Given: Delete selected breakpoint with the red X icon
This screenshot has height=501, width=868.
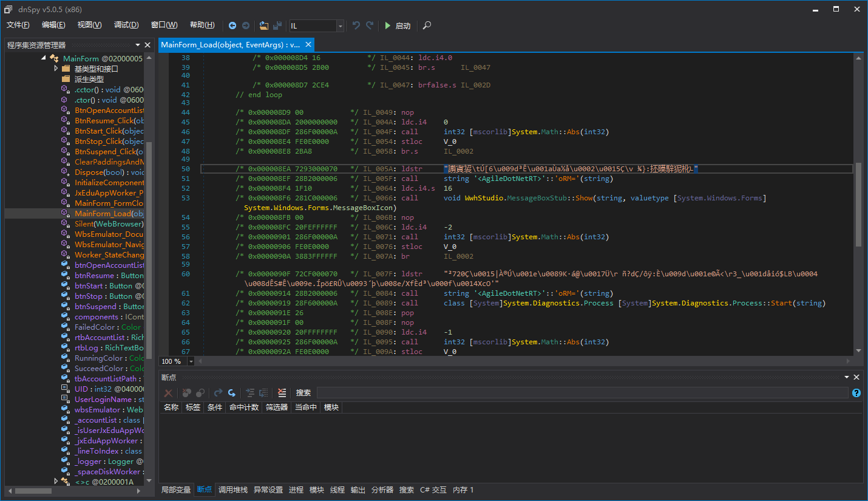Looking at the screenshot, I should click(x=168, y=393).
